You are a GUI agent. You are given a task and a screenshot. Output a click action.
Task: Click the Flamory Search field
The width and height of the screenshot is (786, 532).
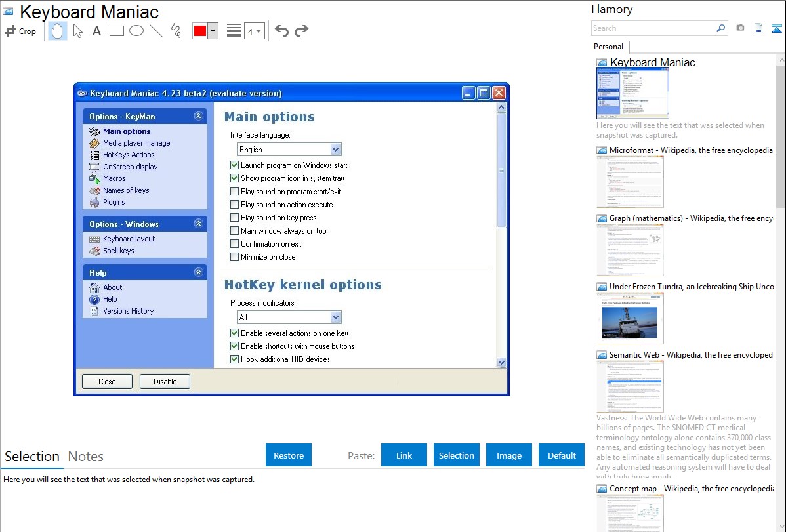(x=653, y=28)
